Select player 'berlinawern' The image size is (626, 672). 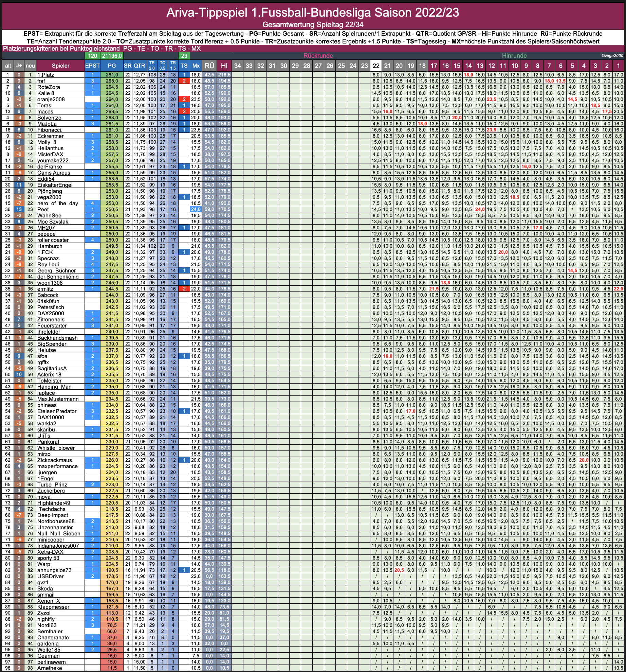51,662
